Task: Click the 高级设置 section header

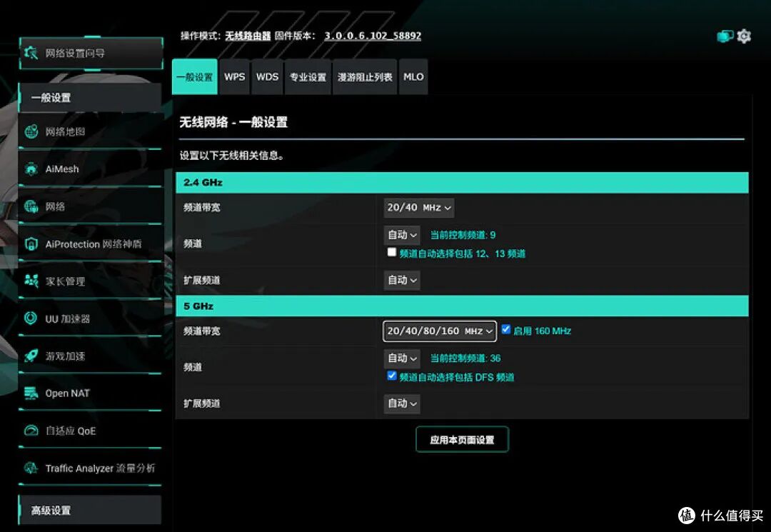Action: click(x=90, y=511)
